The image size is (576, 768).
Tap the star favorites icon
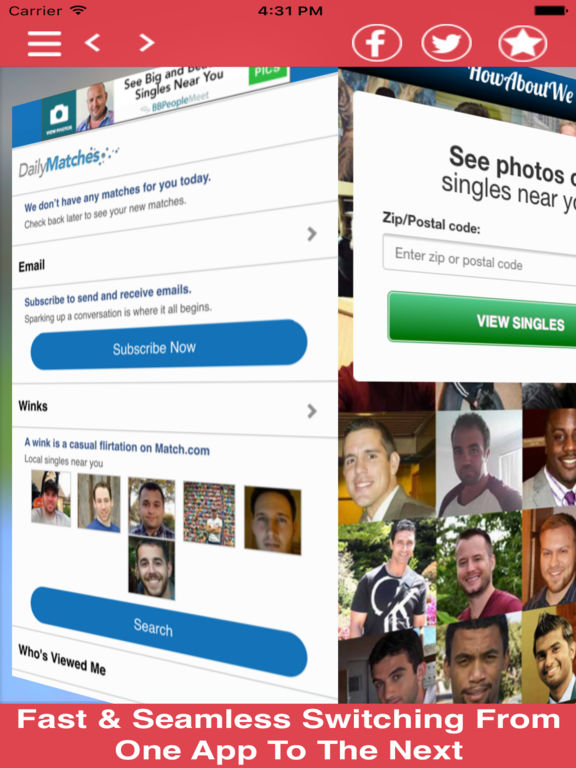(523, 43)
